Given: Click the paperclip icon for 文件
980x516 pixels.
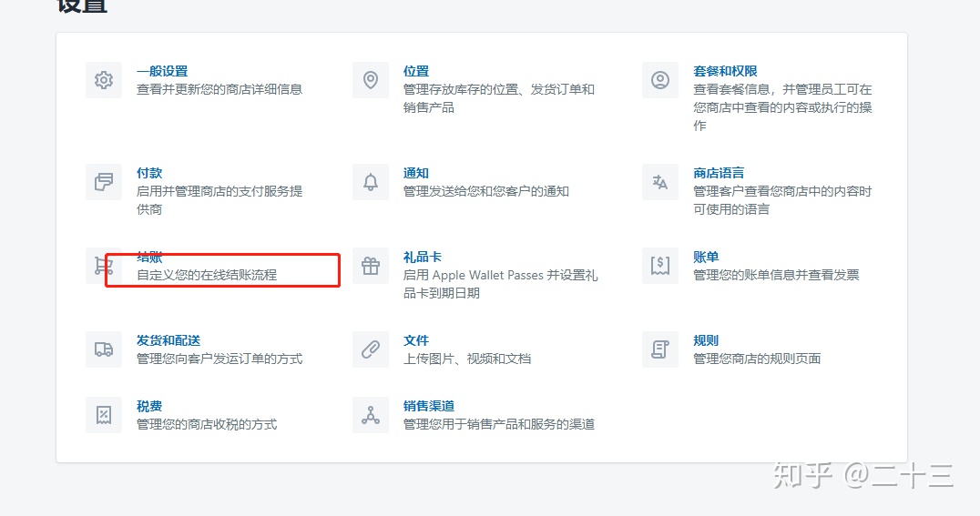Looking at the screenshot, I should (x=371, y=349).
